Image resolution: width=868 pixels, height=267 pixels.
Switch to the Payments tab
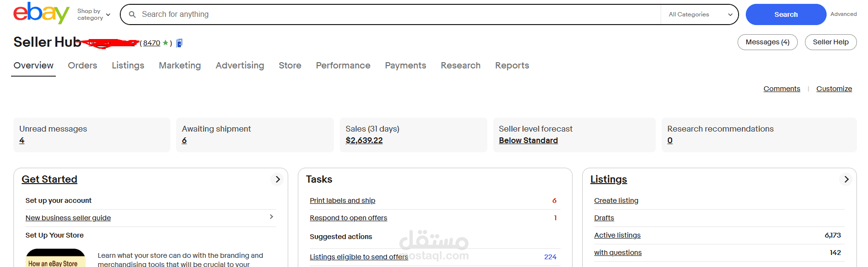406,66
